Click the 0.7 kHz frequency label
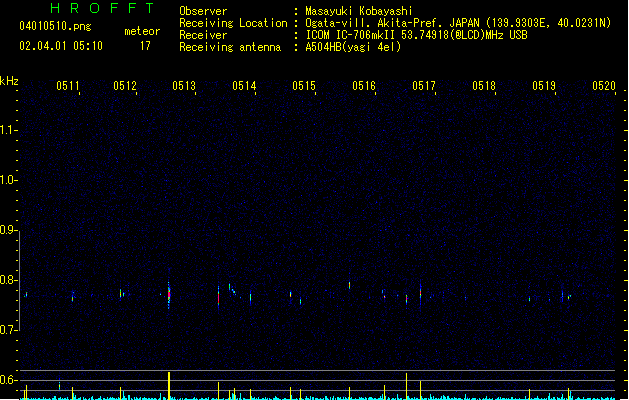This screenshot has width=629, height=400. [8, 330]
